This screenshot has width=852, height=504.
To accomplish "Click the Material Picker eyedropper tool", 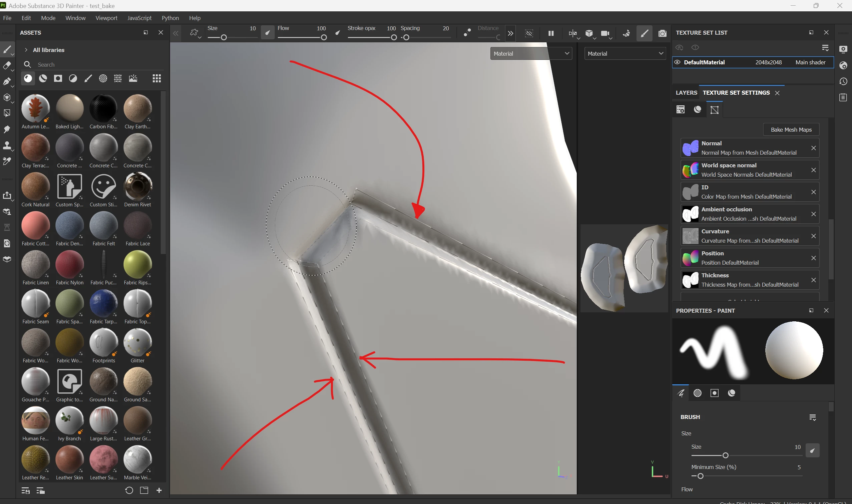I will click(7, 161).
